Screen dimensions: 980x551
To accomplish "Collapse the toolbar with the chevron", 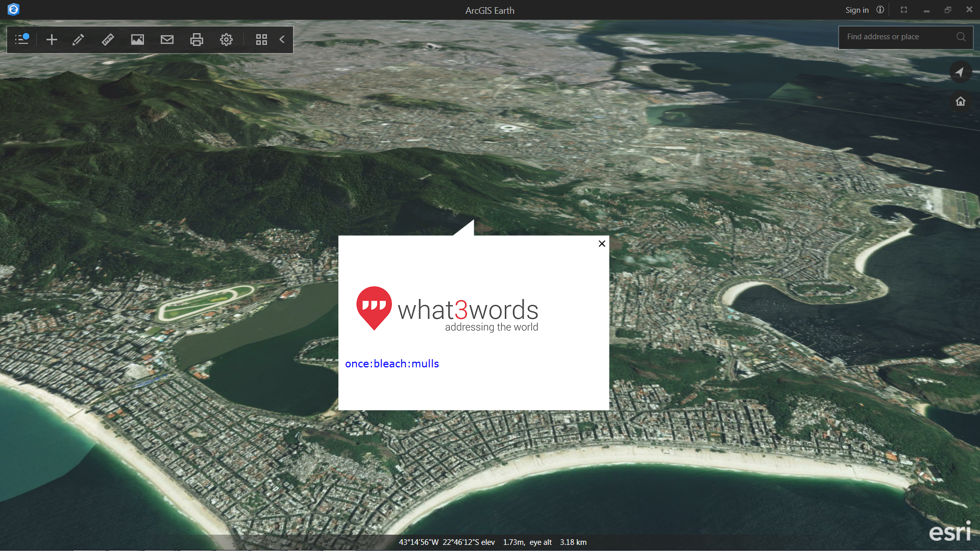I will 282,39.
